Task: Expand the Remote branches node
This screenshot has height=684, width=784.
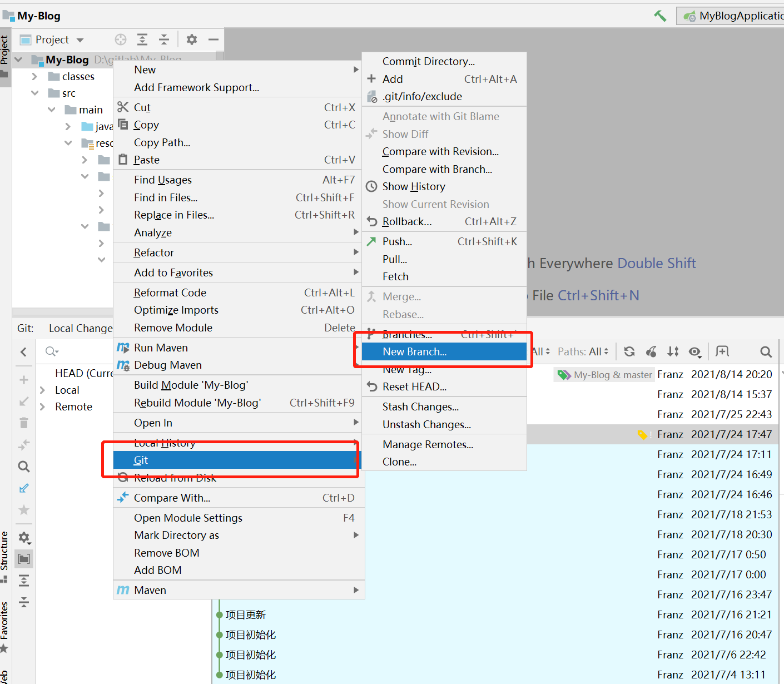Action: pyautogui.click(x=43, y=407)
